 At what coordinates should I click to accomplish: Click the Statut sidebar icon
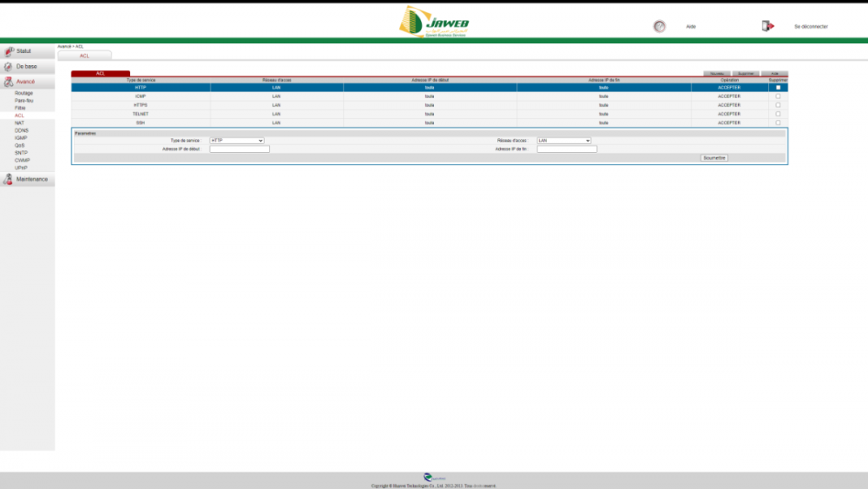click(9, 51)
